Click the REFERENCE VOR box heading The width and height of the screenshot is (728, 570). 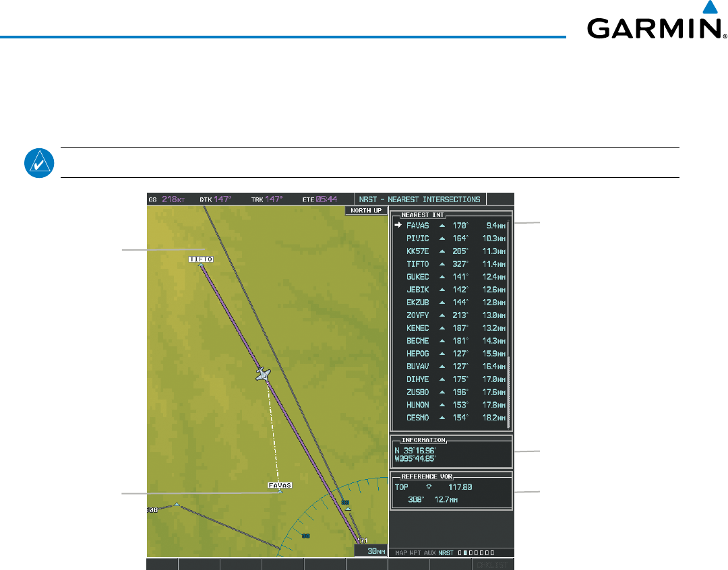(427, 477)
